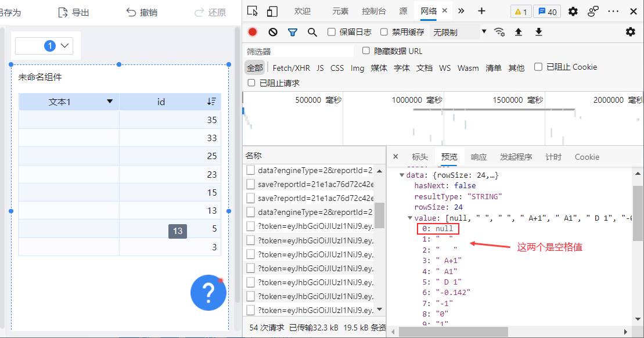Screen dimensions: 644x338
Task: Open 文本1 column dropdown arrow
Action: coord(110,101)
